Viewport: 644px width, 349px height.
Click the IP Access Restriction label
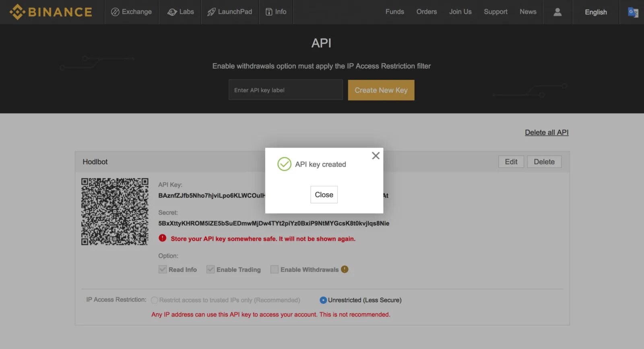pos(116,299)
